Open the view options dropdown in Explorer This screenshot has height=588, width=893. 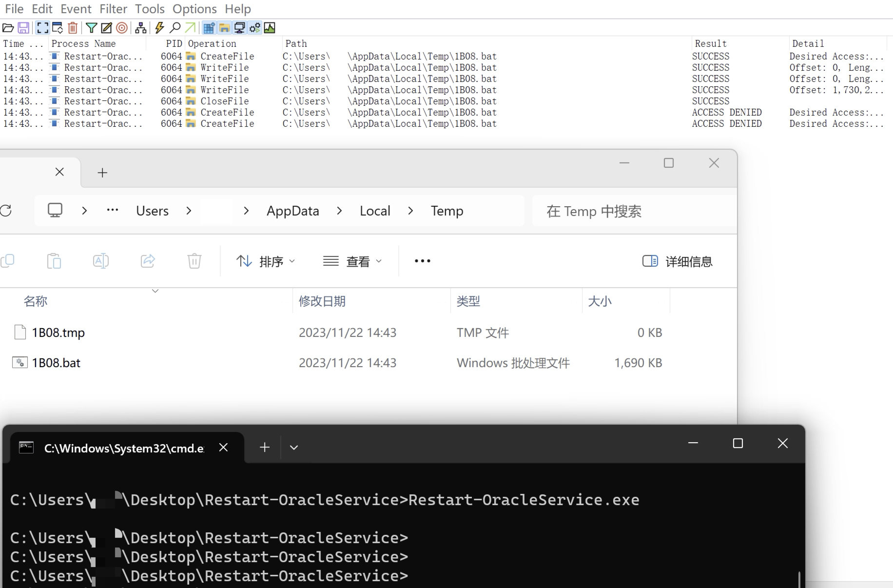coord(352,261)
